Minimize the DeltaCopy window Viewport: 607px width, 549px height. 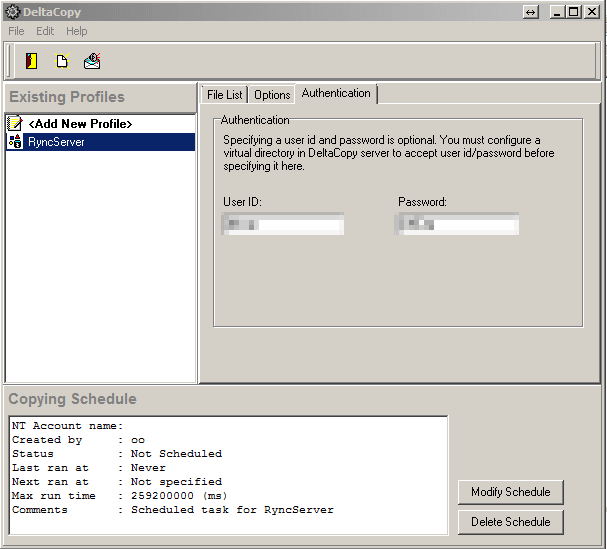557,12
